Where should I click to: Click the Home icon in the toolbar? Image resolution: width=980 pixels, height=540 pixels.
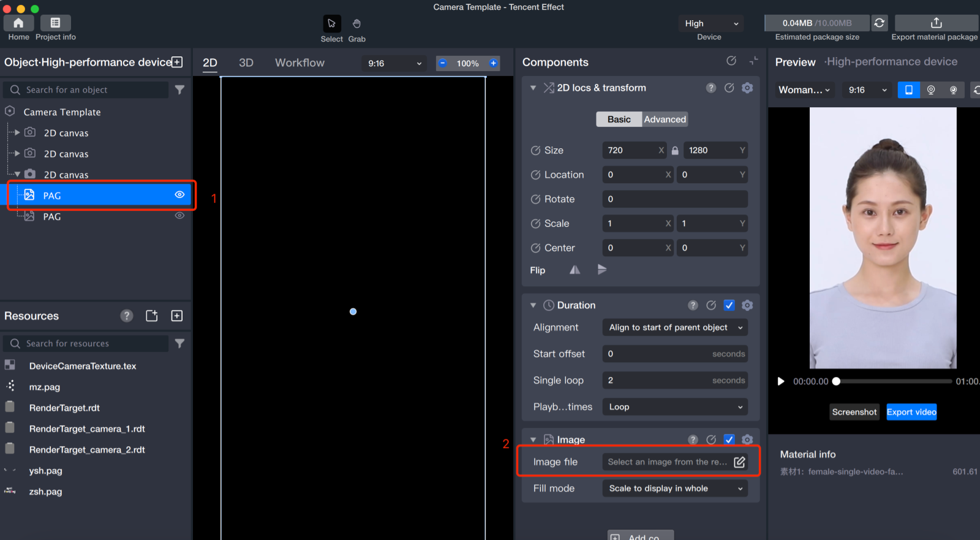tap(18, 23)
